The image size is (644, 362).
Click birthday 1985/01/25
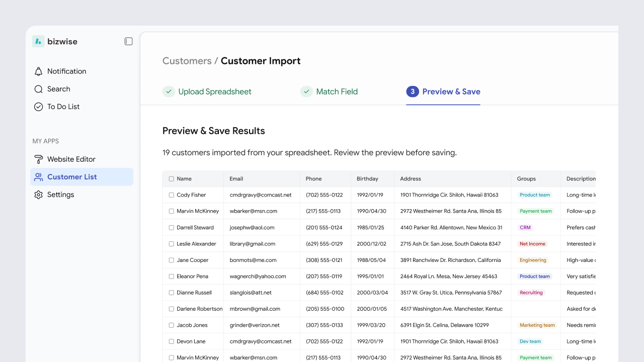point(370,228)
